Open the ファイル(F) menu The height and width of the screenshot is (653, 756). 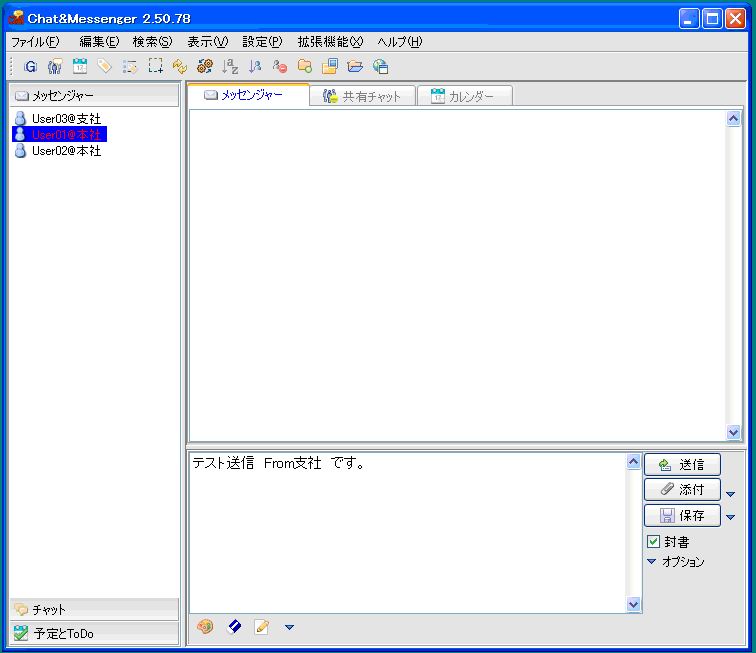click(35, 42)
